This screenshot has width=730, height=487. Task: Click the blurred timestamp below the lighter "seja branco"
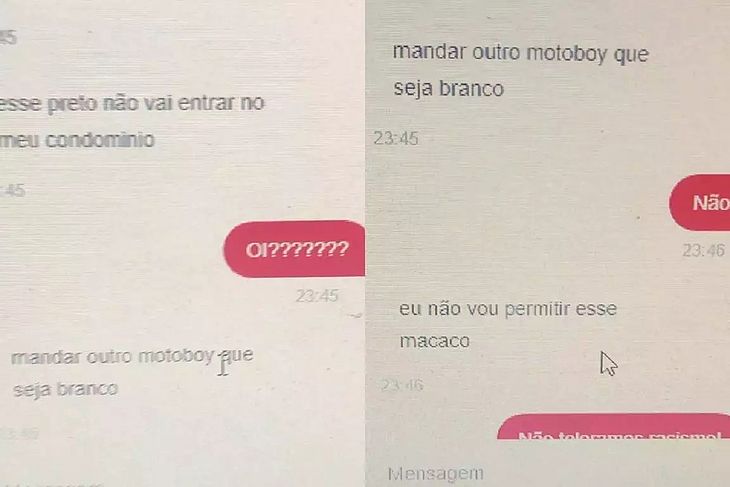pyautogui.click(x=19, y=434)
